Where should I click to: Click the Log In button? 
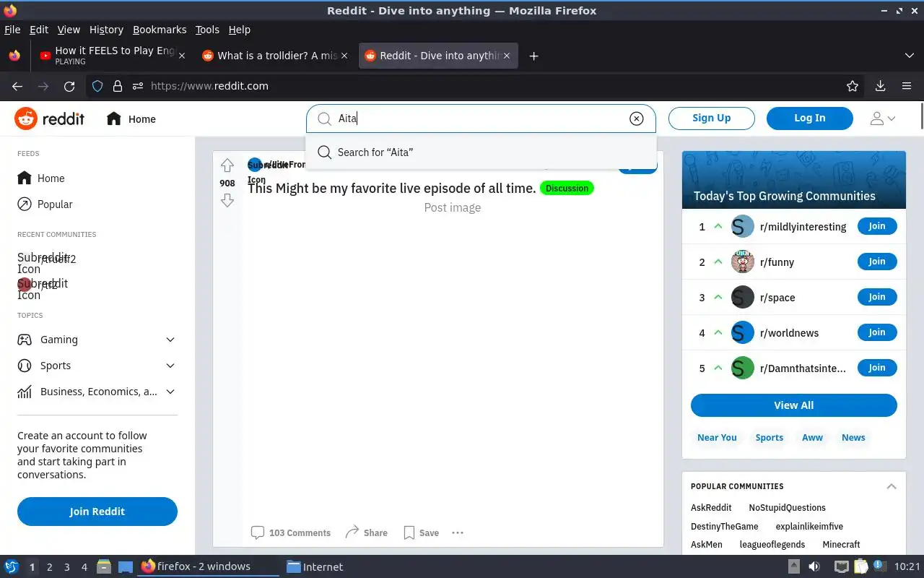tap(810, 118)
